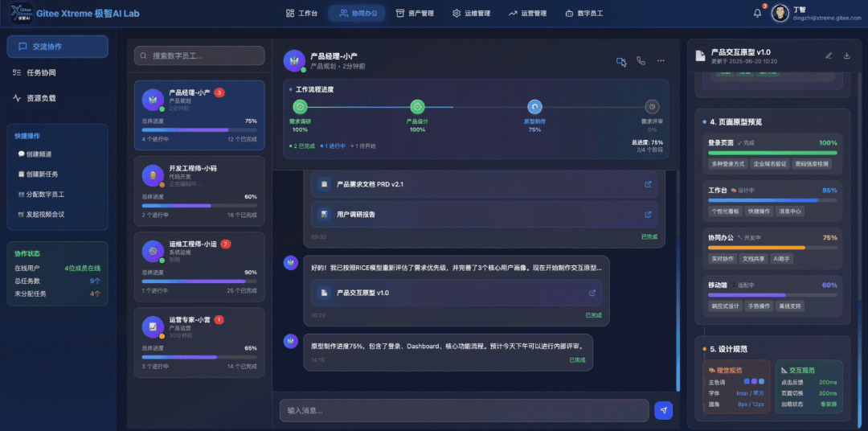This screenshot has height=431, width=868.
Task: Click the file icon of 产品需求文档 PRD v2.1
Action: [x=325, y=184]
